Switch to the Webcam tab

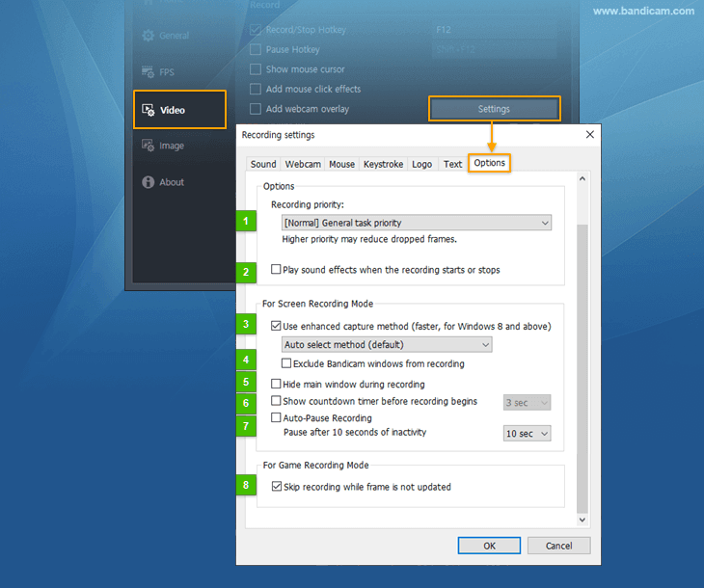pos(303,164)
